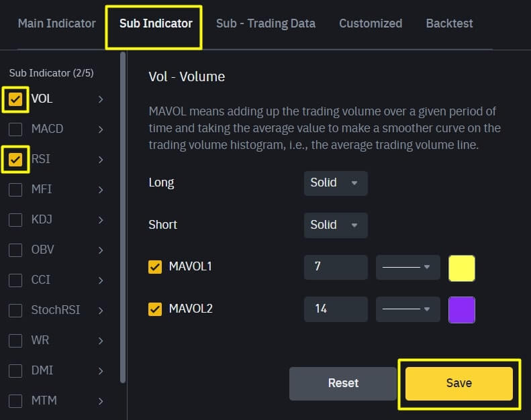The image size is (531, 420).
Task: Select the StochRSI label in list
Action: pyautogui.click(x=56, y=310)
